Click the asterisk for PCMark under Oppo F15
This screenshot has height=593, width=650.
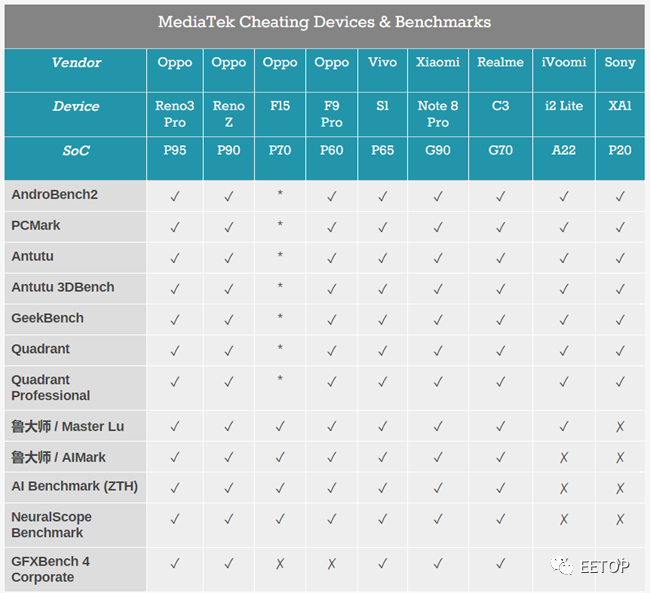[280, 226]
